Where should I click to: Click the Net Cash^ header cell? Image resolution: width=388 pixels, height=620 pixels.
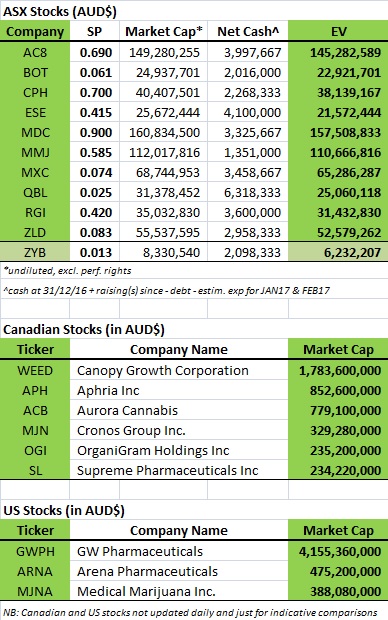click(x=248, y=32)
